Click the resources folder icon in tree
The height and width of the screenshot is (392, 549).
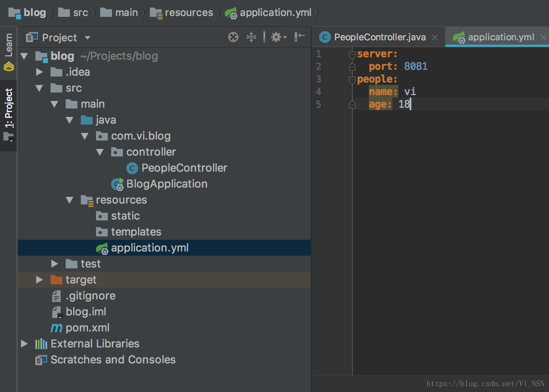[x=87, y=201]
